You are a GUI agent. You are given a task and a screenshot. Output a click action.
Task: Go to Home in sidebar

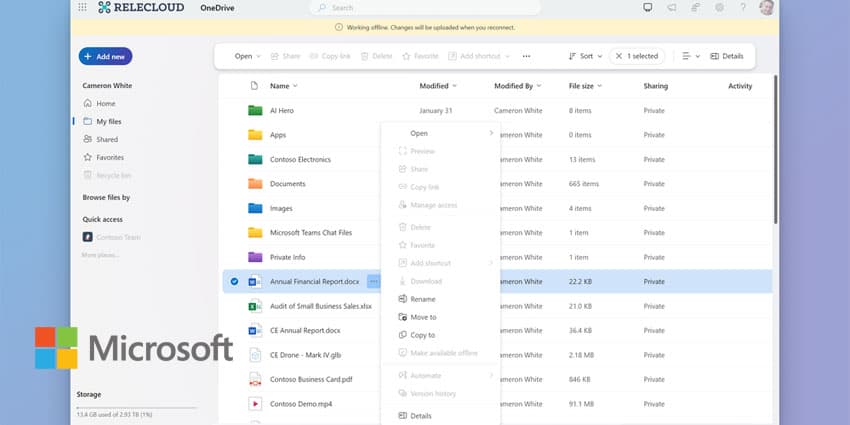point(100,104)
